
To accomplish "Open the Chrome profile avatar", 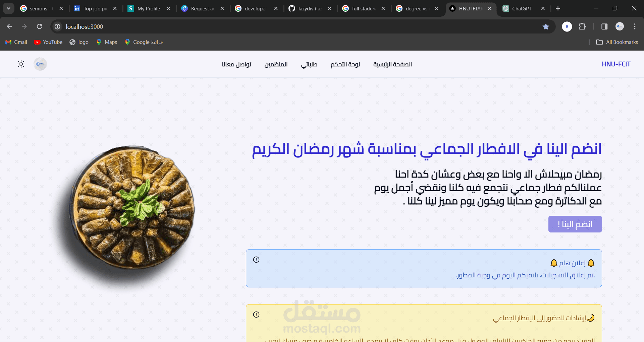I will [x=620, y=26].
